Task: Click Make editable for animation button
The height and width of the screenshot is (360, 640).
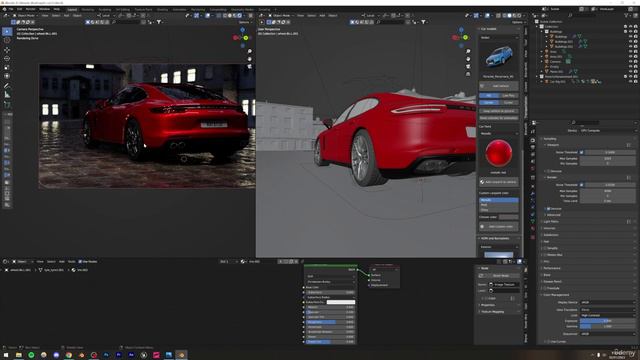Action: [498, 118]
